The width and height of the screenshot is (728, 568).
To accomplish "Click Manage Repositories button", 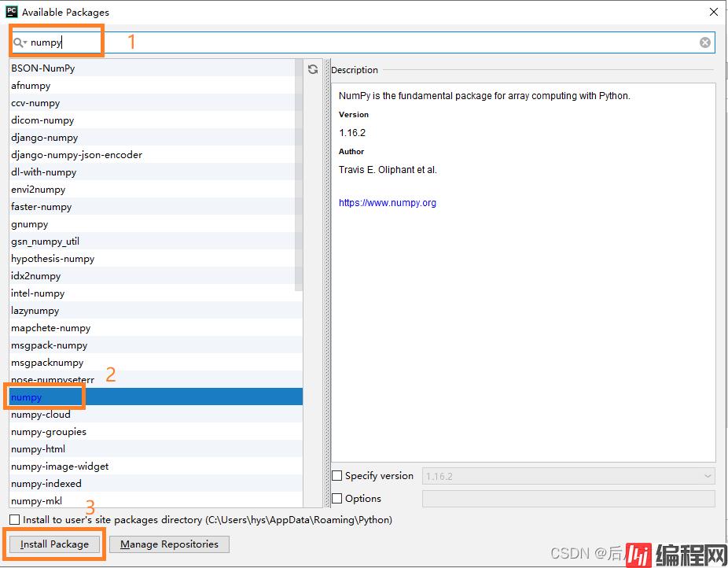I will [x=169, y=544].
